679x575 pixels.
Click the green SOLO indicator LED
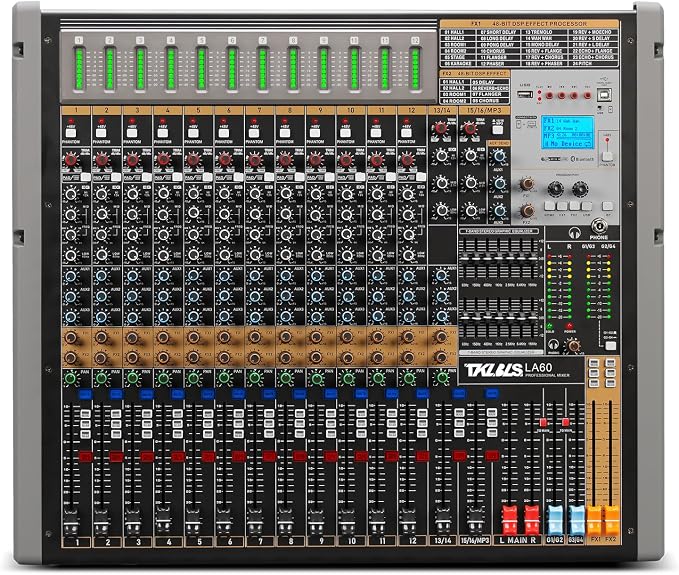(550, 326)
